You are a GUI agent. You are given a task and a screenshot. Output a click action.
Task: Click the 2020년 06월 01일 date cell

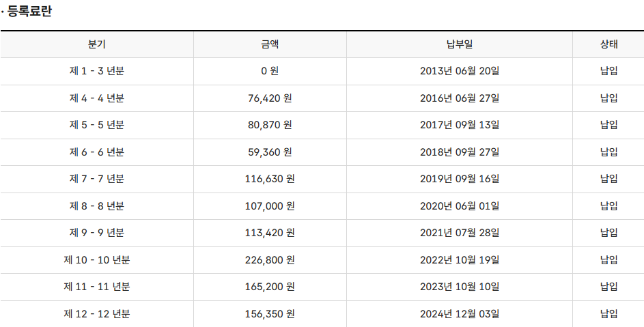460,206
